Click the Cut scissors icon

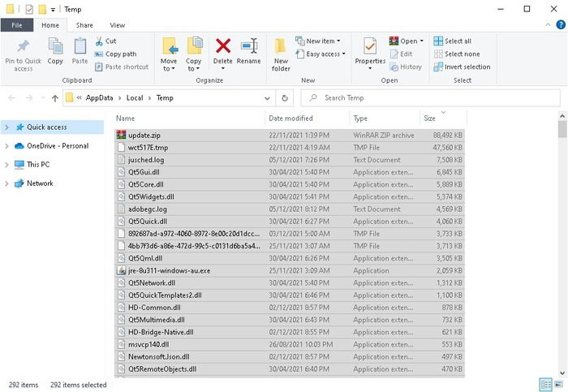click(x=99, y=41)
